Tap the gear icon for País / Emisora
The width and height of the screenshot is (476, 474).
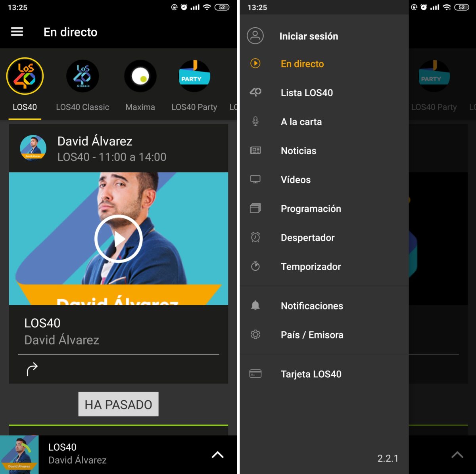pyautogui.click(x=255, y=334)
